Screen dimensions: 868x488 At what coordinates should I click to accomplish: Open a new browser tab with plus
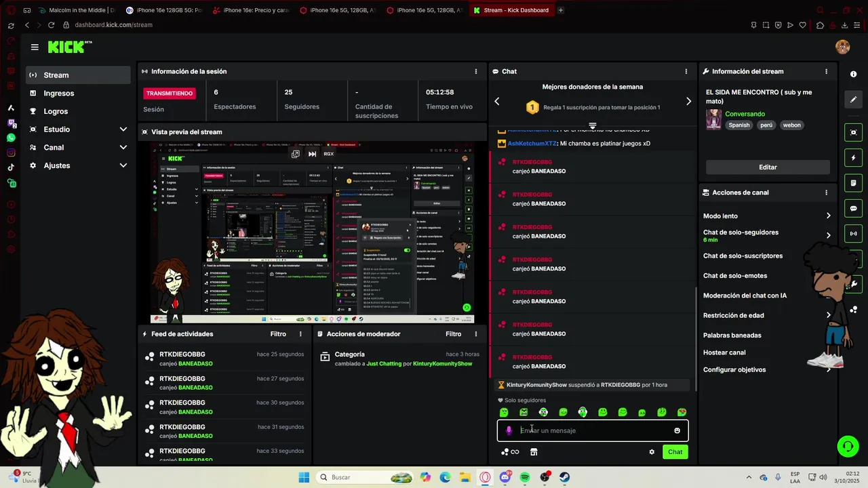(x=561, y=10)
